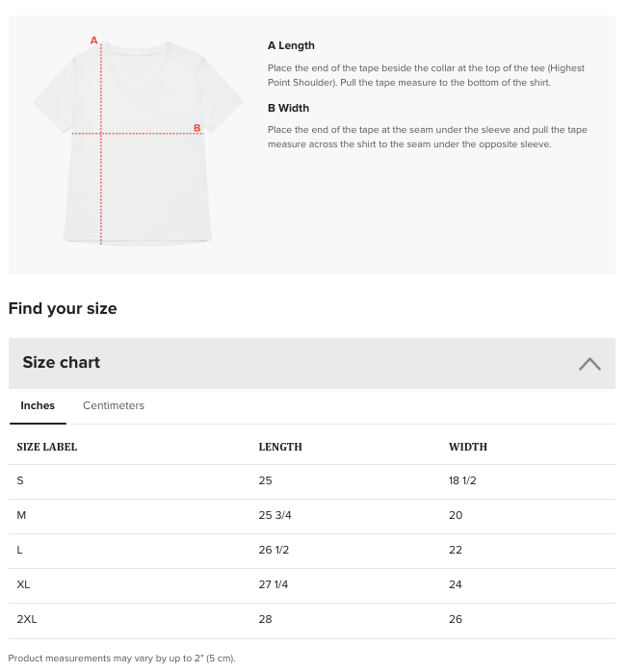Click the SIZE LABEL column header
628x672 pixels.
(x=47, y=447)
